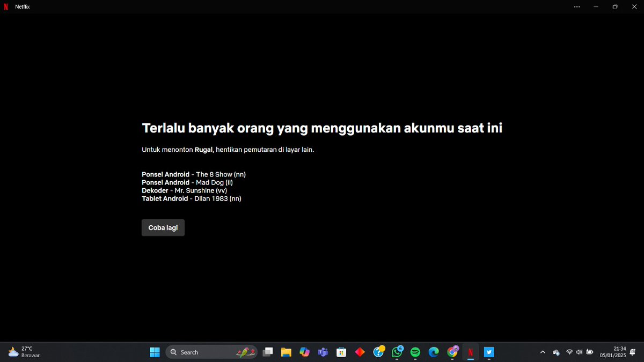Click the Tablet Android - Dilan 1983 (nn) line
Viewport: 644px width, 362px height.
(192, 198)
